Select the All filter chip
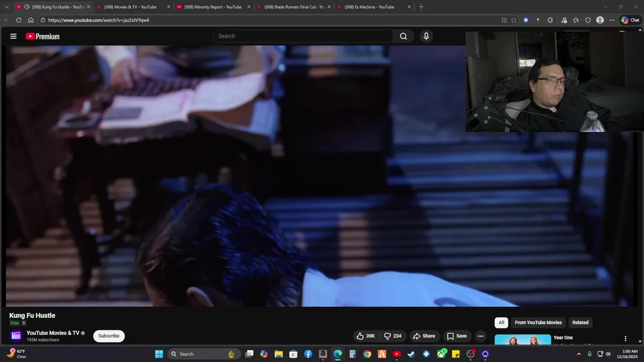The image size is (644, 362). pos(501,322)
